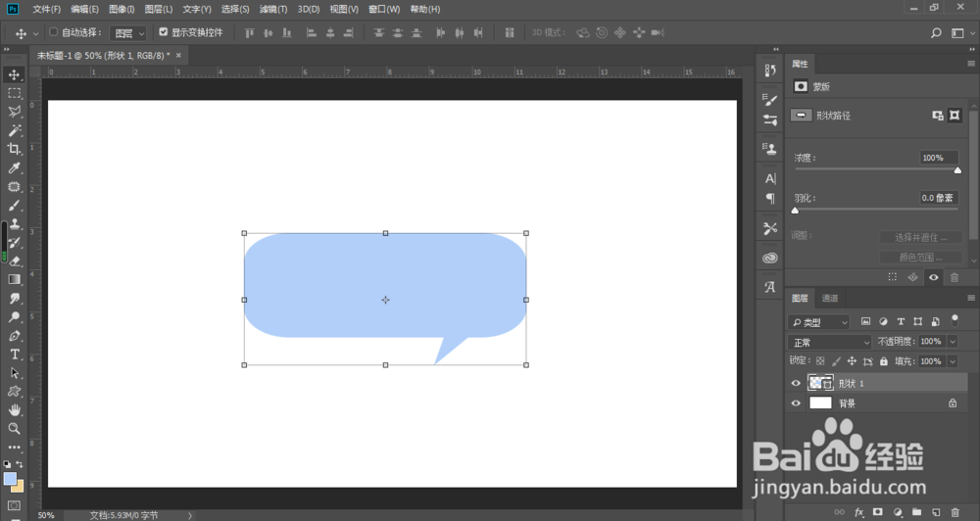Select the Magic Wand tool
This screenshot has width=980, height=521.
(14, 130)
